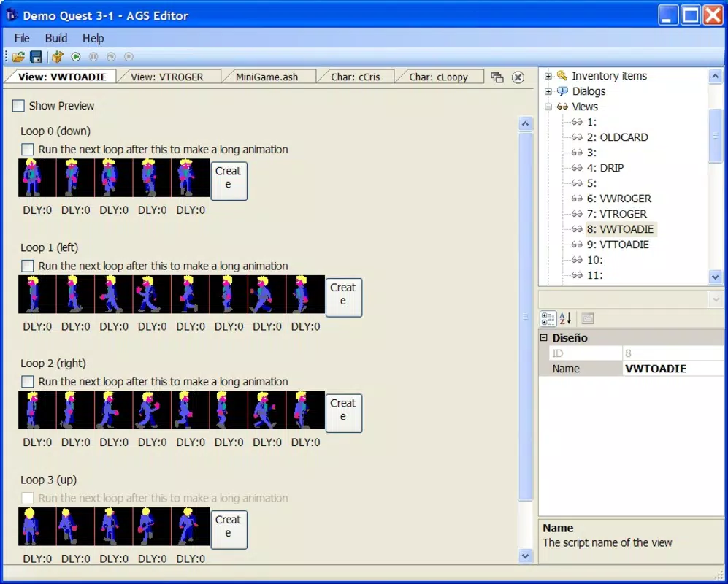Edit the Name value VWTOADIE

tap(673, 369)
